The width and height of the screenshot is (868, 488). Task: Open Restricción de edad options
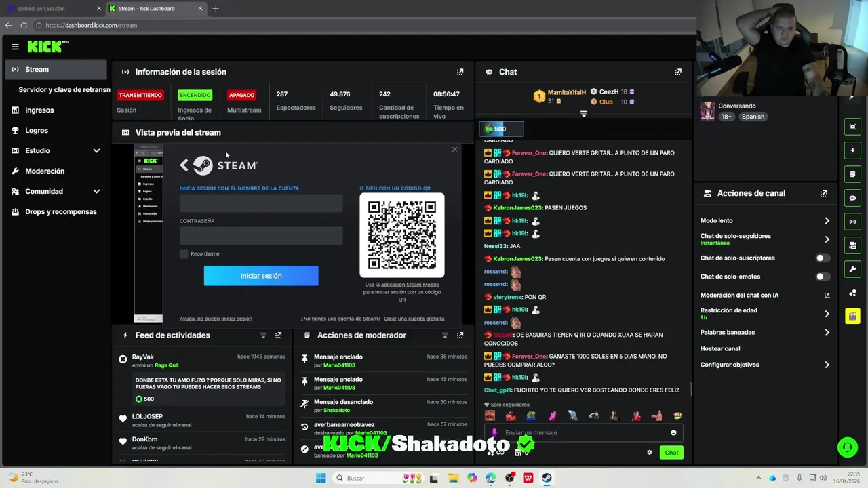[764, 314]
